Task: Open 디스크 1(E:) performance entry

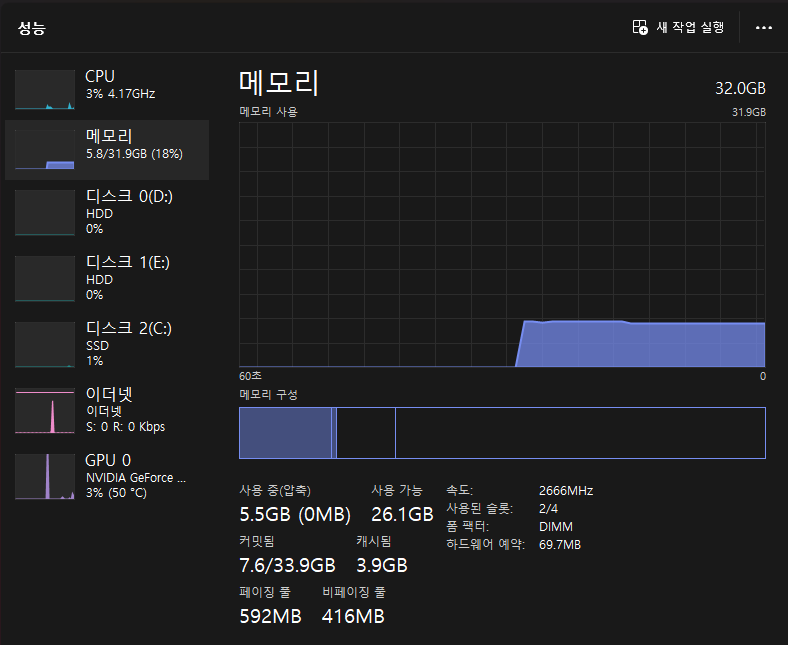Action: coord(107,278)
